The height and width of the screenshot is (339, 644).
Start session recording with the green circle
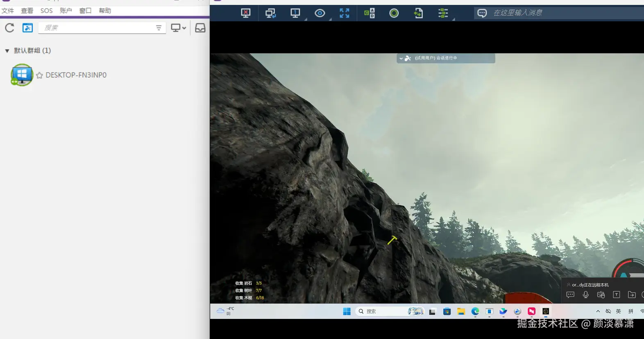(x=394, y=13)
